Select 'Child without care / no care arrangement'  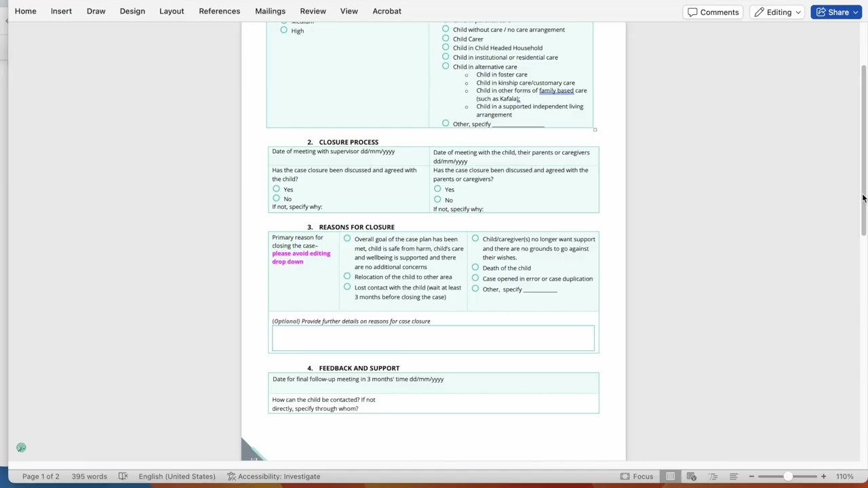pyautogui.click(x=446, y=29)
